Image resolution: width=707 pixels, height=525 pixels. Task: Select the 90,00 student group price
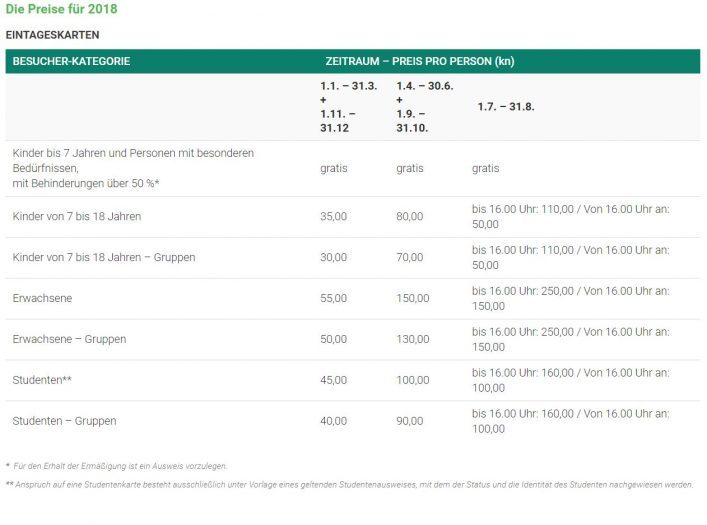409,421
